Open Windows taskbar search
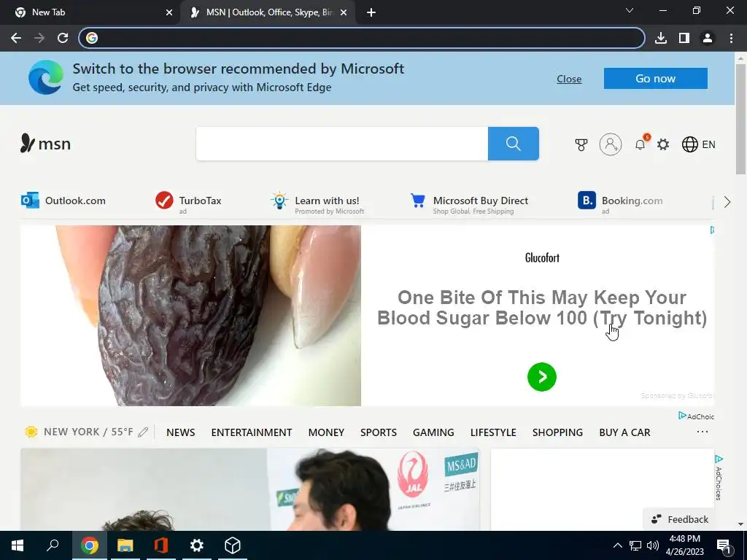Screen dimensions: 747x560 [x=53, y=545]
